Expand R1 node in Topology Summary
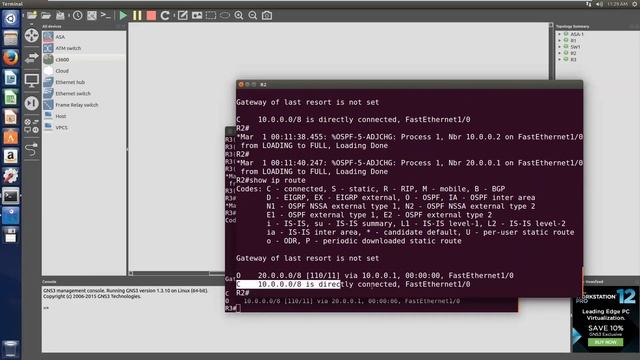 click(x=559, y=41)
